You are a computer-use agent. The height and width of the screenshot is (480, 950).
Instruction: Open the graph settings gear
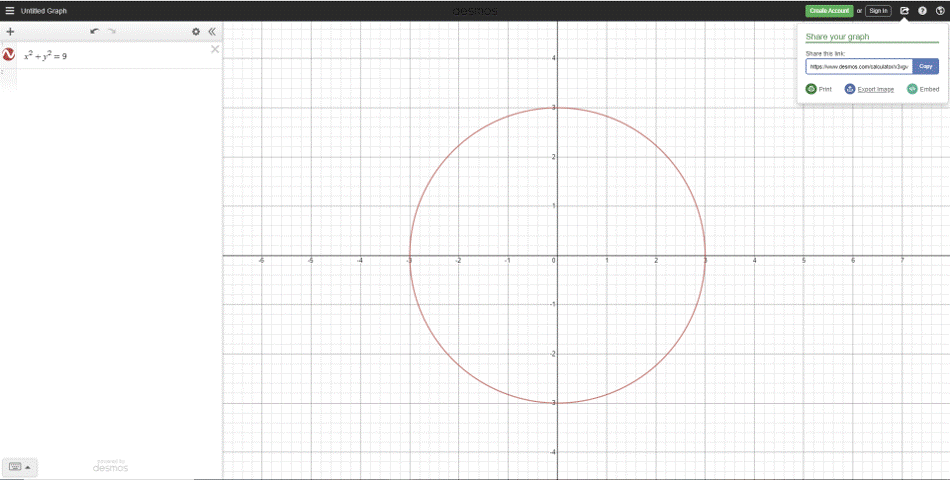(196, 32)
